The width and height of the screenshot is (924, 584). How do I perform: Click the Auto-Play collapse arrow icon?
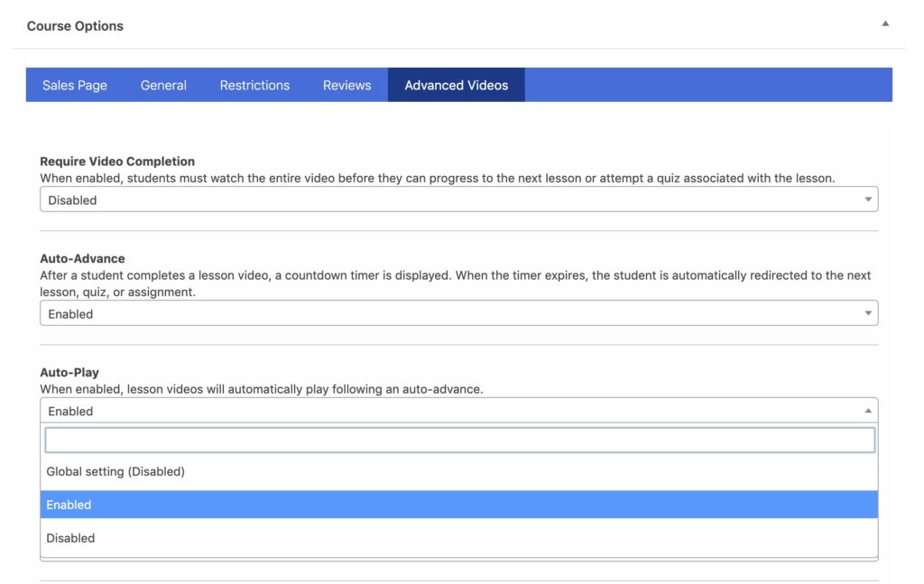868,410
